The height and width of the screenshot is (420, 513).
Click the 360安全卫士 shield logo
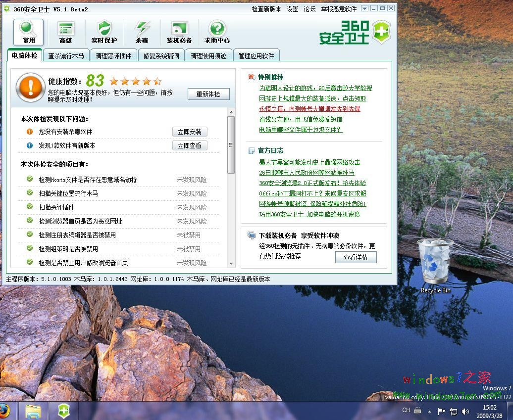tap(380, 32)
